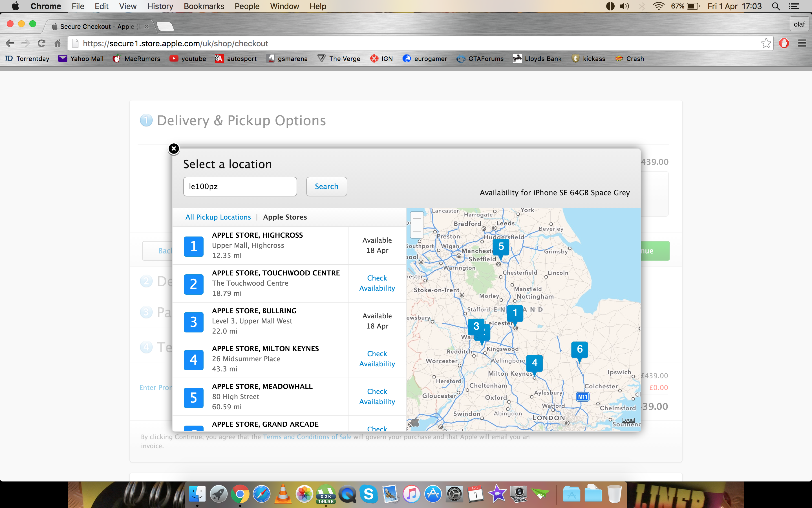This screenshot has width=812, height=508.
Task: Open the History menu
Action: pos(160,6)
